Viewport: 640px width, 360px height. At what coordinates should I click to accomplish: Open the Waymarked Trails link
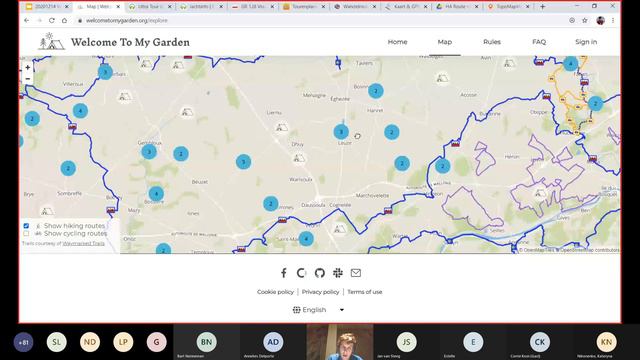coord(83,243)
